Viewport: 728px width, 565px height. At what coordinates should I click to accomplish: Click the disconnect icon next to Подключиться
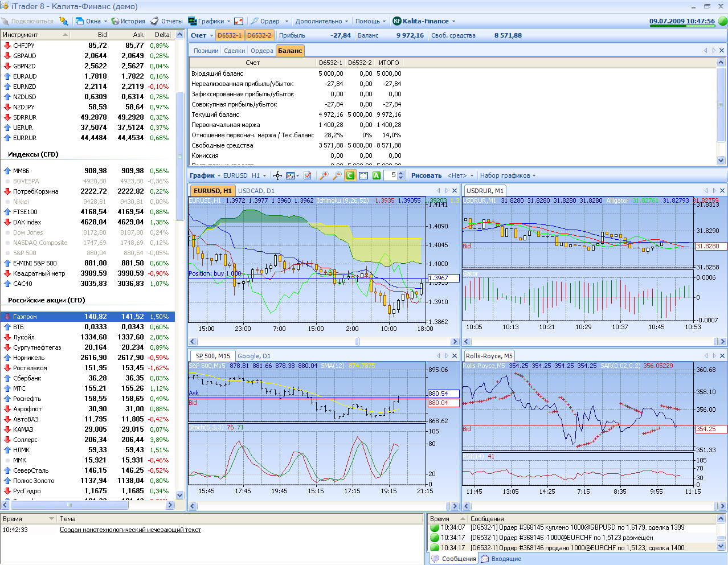63,21
